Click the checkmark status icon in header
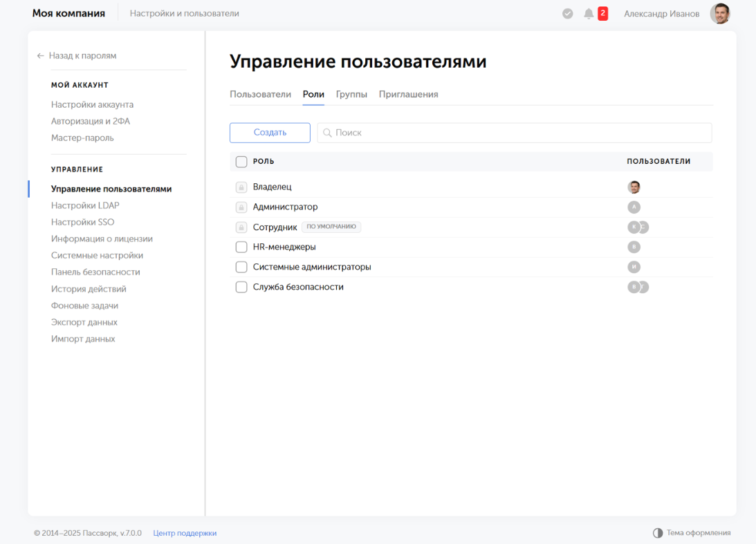Screen dimensions: 756x544 [x=567, y=14]
